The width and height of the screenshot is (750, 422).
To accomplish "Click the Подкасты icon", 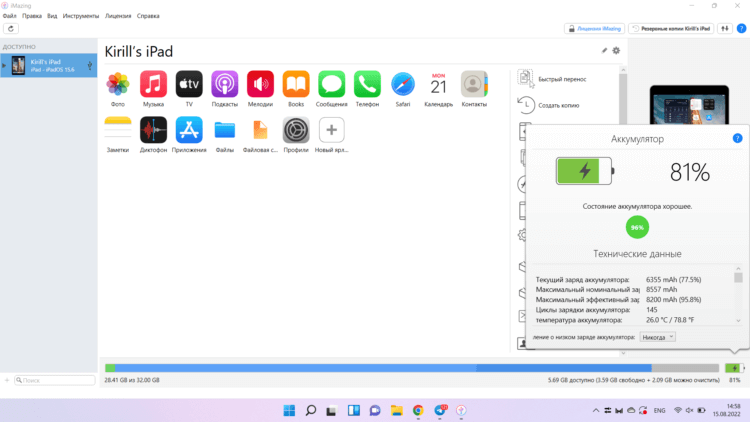I will 225,84.
